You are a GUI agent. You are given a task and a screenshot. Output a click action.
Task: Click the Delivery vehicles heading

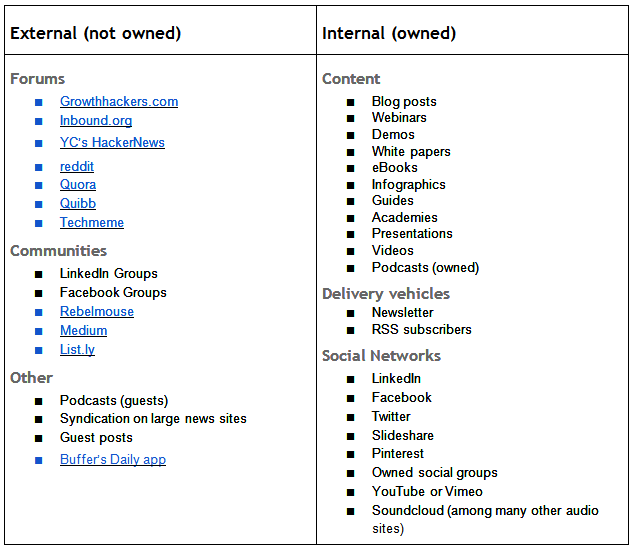coord(386,294)
